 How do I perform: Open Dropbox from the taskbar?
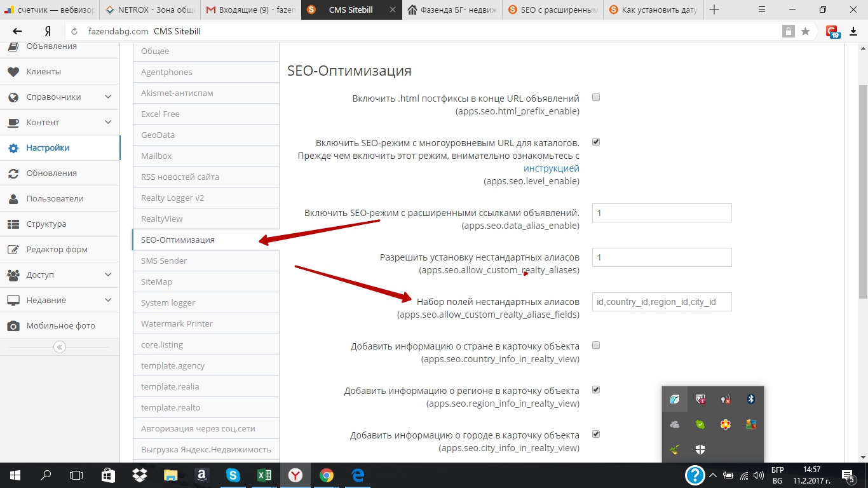click(139, 475)
